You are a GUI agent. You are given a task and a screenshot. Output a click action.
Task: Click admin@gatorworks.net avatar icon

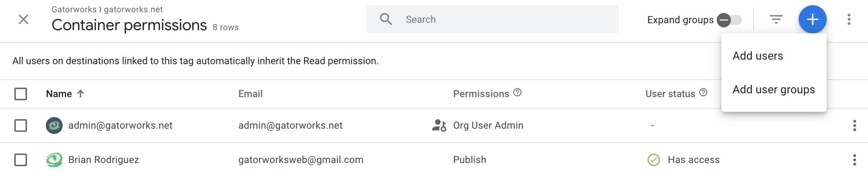click(x=54, y=125)
